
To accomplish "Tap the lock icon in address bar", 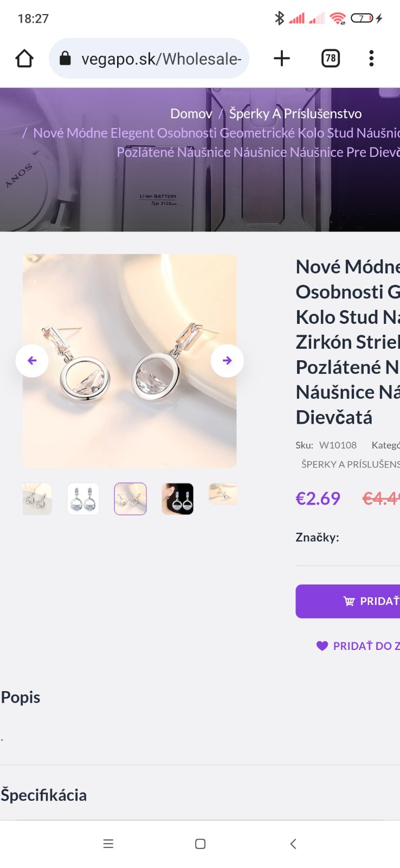I will 65,59.
